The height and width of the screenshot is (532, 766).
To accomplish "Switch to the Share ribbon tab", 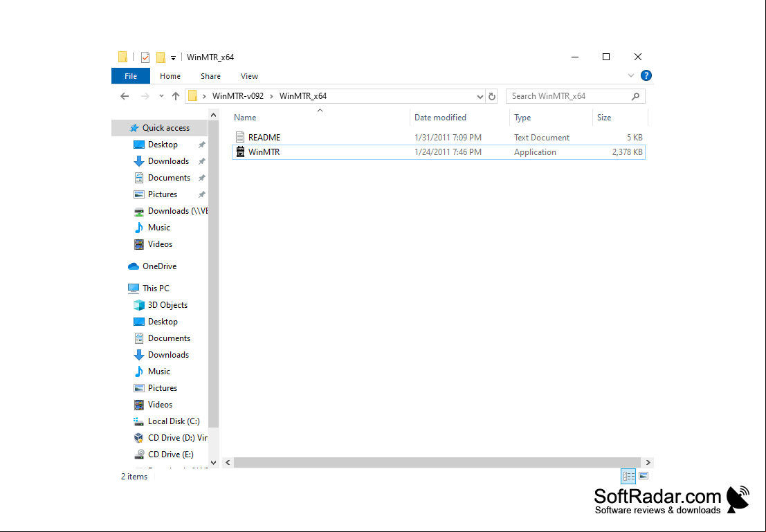I will coord(210,76).
